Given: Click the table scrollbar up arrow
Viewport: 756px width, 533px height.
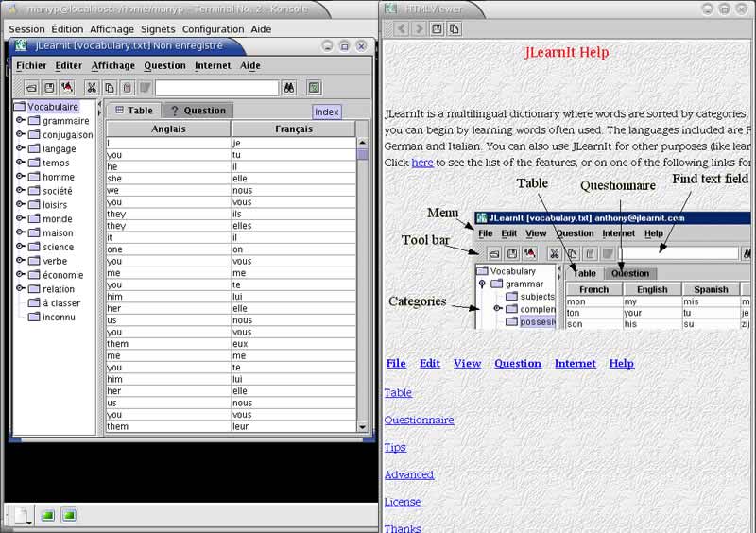Looking at the screenshot, I should click(362, 143).
